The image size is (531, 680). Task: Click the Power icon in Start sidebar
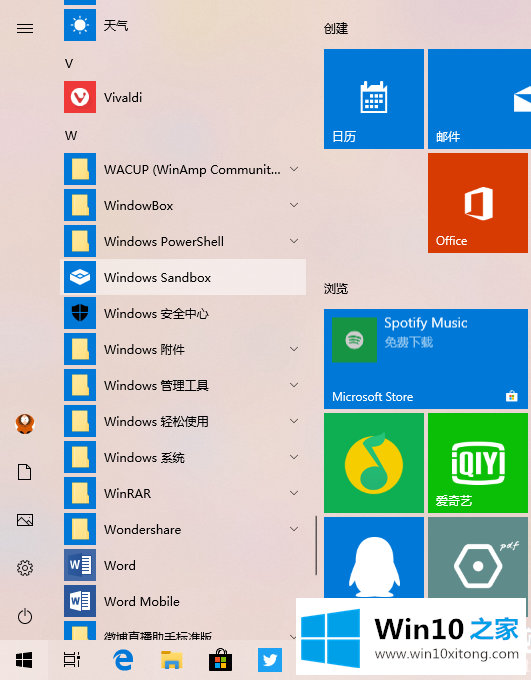pyautogui.click(x=25, y=616)
